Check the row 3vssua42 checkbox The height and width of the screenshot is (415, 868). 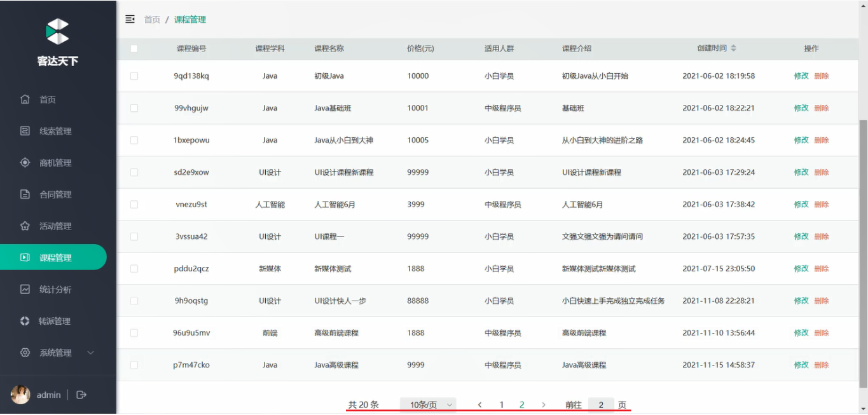click(134, 236)
